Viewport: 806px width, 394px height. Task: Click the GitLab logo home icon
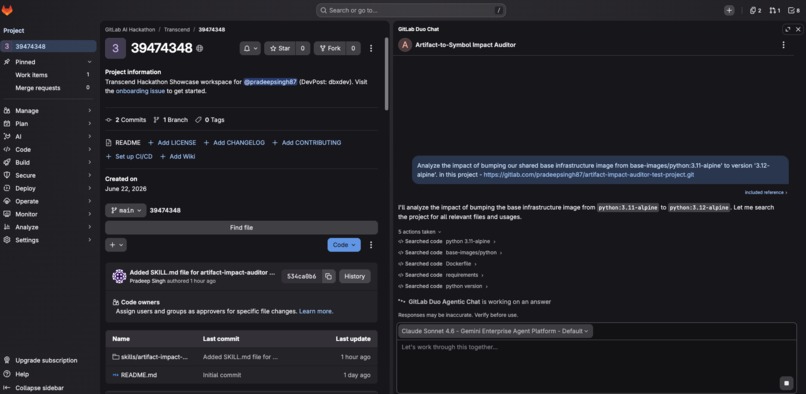click(7, 10)
